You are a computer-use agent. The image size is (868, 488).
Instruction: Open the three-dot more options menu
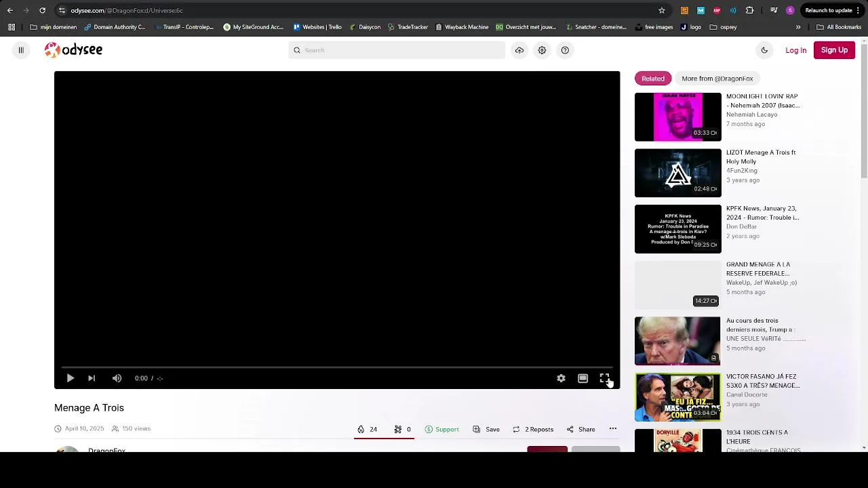[613, 429]
